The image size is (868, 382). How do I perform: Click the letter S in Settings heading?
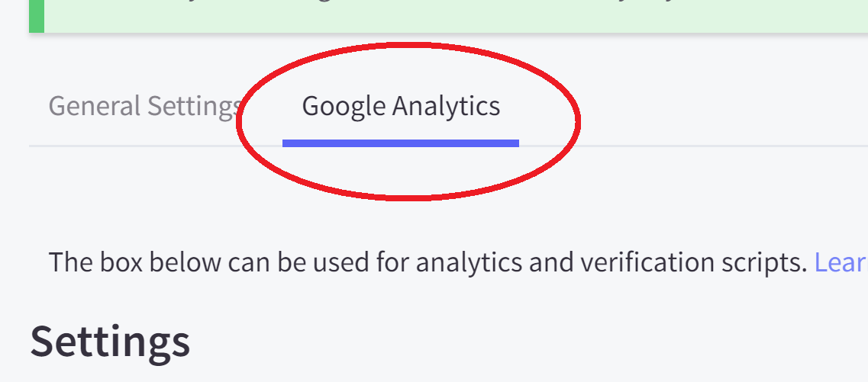click(x=43, y=341)
